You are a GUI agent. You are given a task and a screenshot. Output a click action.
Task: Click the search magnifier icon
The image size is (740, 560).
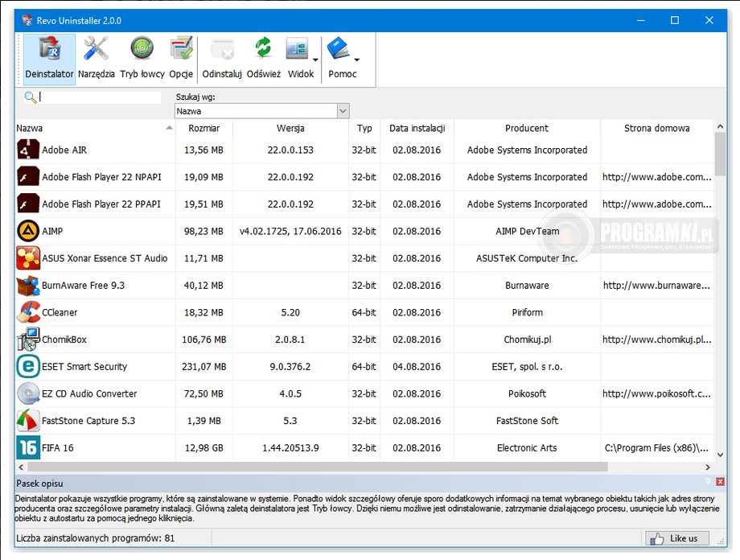click(30, 97)
